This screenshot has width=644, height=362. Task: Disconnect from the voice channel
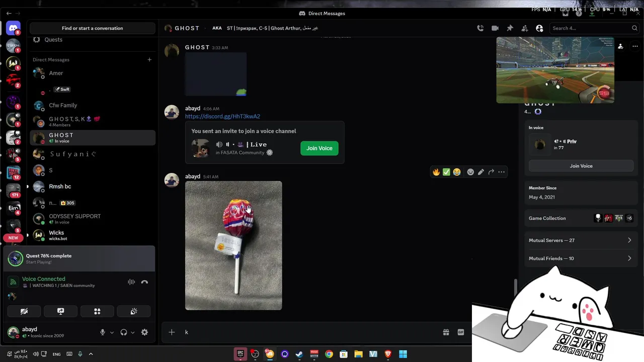pos(144,282)
